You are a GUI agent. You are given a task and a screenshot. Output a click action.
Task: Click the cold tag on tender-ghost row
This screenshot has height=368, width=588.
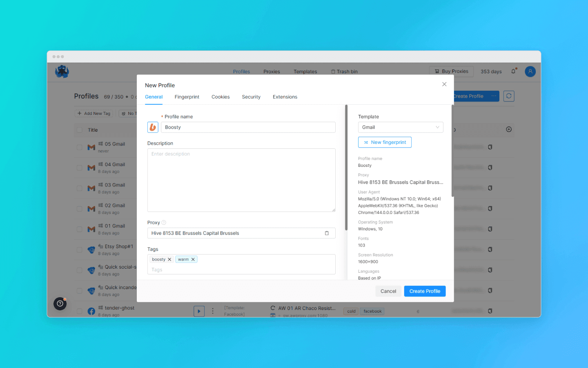[x=351, y=311]
